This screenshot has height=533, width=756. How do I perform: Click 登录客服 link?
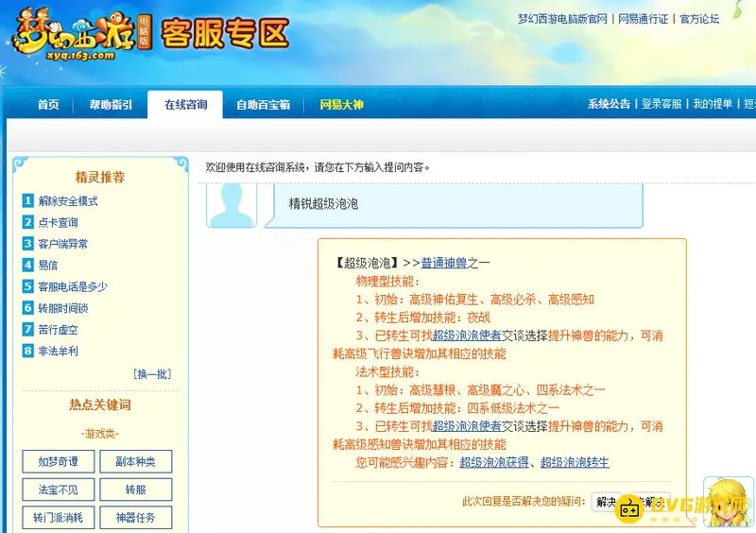661,104
